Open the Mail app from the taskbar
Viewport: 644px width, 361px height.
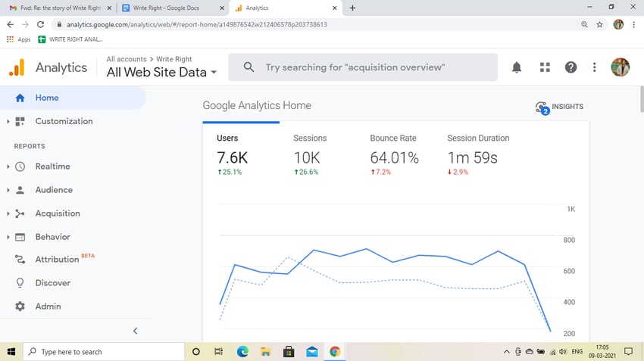(x=311, y=352)
